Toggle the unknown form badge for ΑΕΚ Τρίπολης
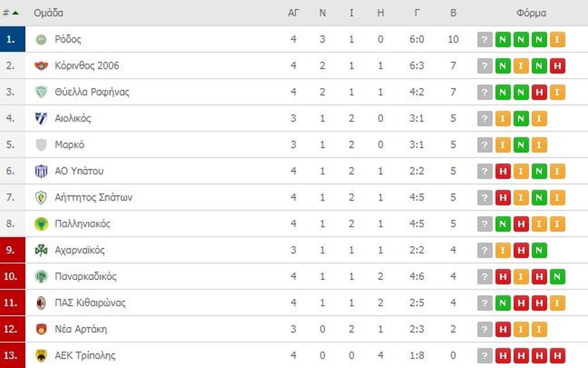Screen dimensions: 588x368 click(484, 355)
